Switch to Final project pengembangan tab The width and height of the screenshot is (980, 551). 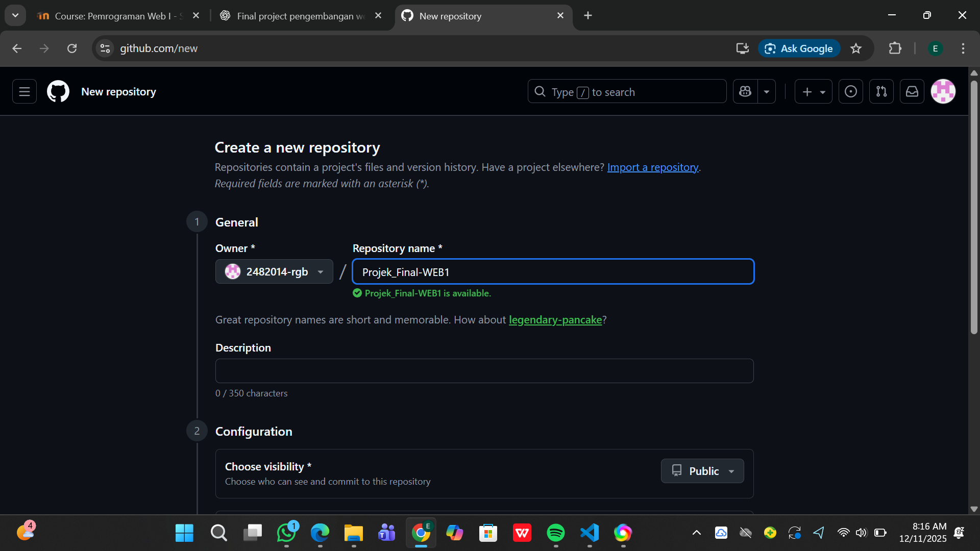pyautogui.click(x=301, y=16)
